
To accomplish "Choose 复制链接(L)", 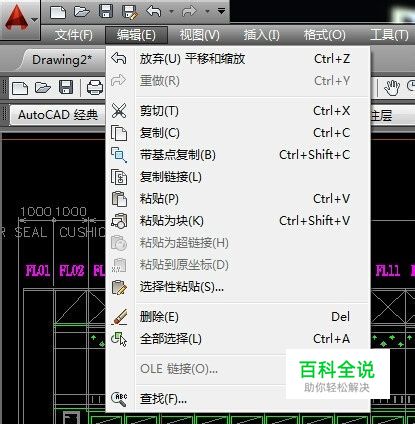I will click(237, 177).
